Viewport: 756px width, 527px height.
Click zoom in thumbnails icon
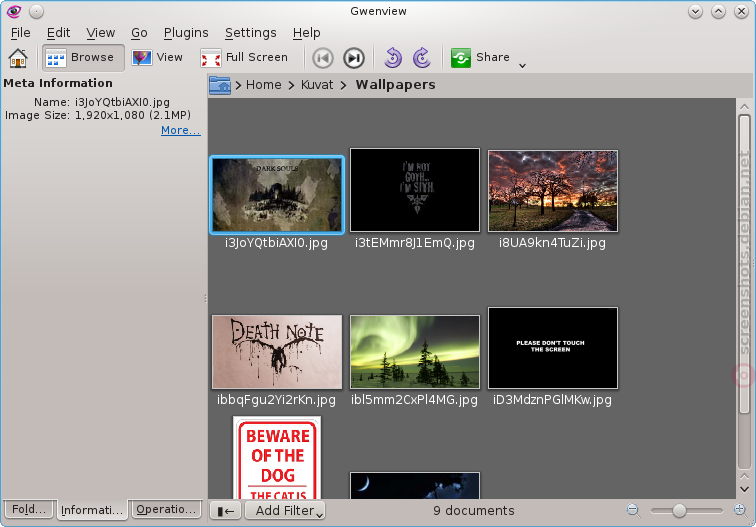coord(740,510)
